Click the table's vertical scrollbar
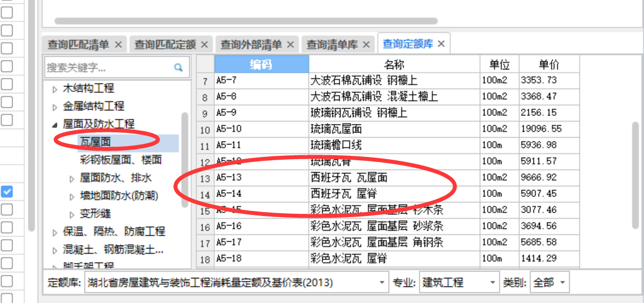Screen dimensions: 644x303 635,175
